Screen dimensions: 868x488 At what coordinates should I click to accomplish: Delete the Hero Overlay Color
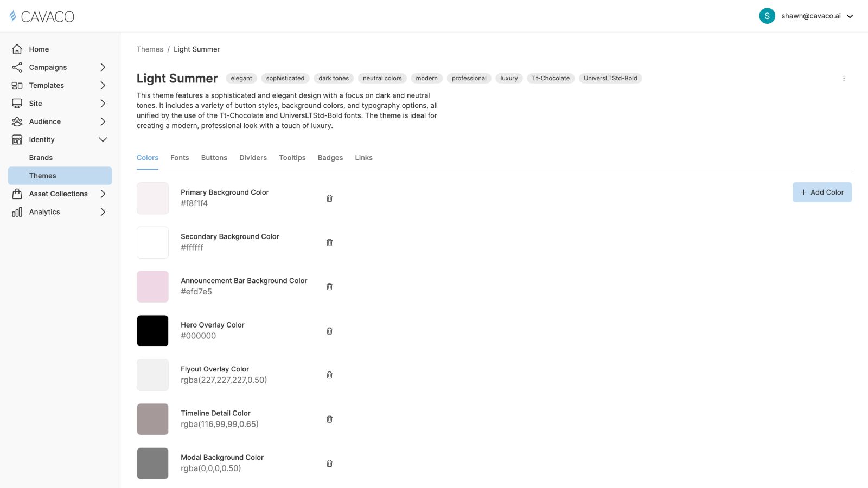(x=329, y=331)
